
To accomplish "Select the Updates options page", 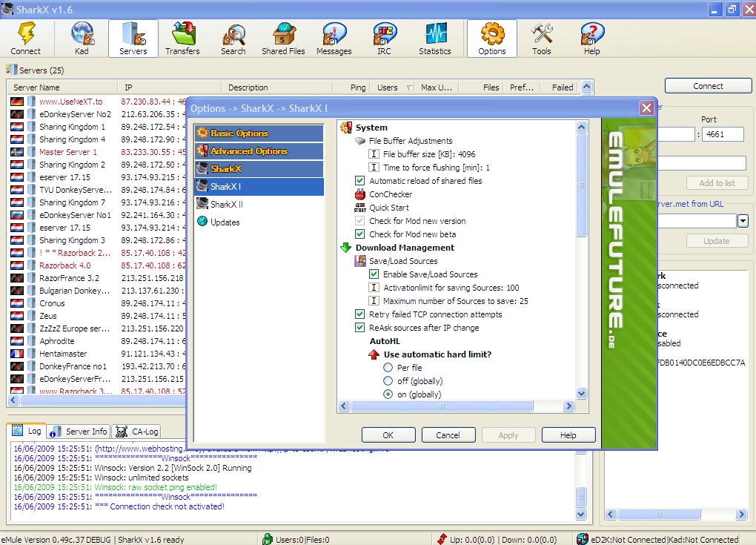I will [259, 222].
